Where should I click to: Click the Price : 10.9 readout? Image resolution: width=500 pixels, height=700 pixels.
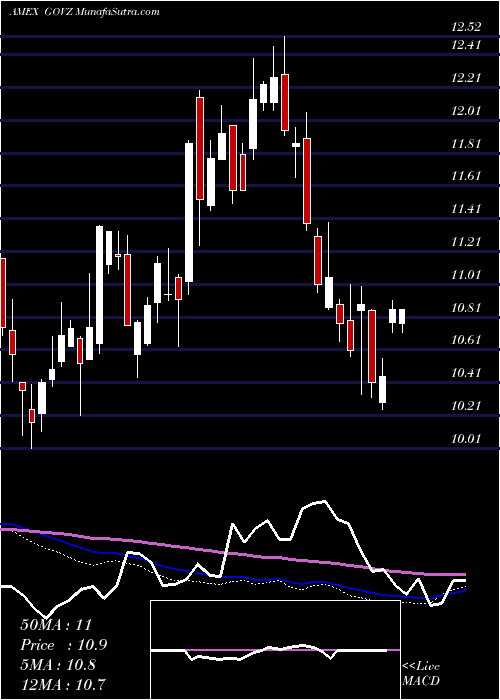point(64,645)
